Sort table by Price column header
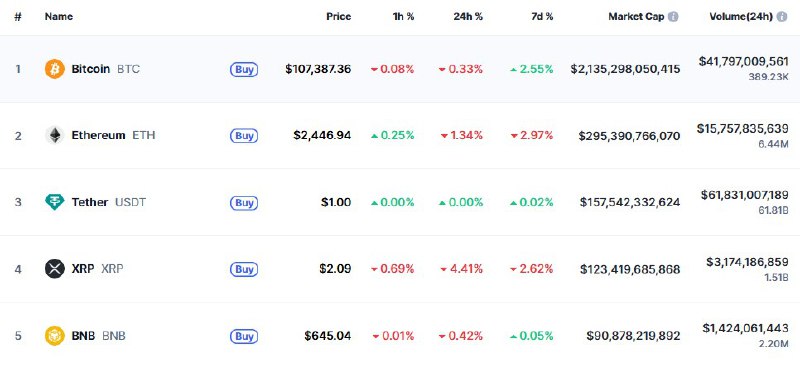This screenshot has height=368, width=800. [x=339, y=16]
